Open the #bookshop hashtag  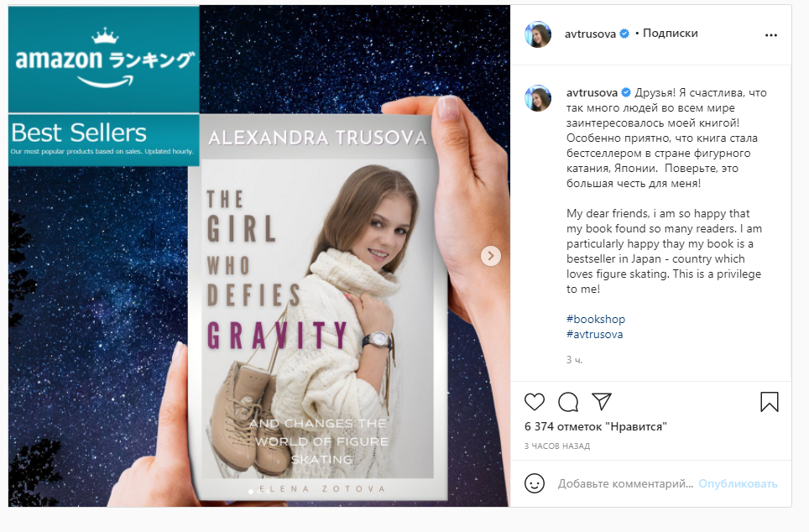coord(595,320)
